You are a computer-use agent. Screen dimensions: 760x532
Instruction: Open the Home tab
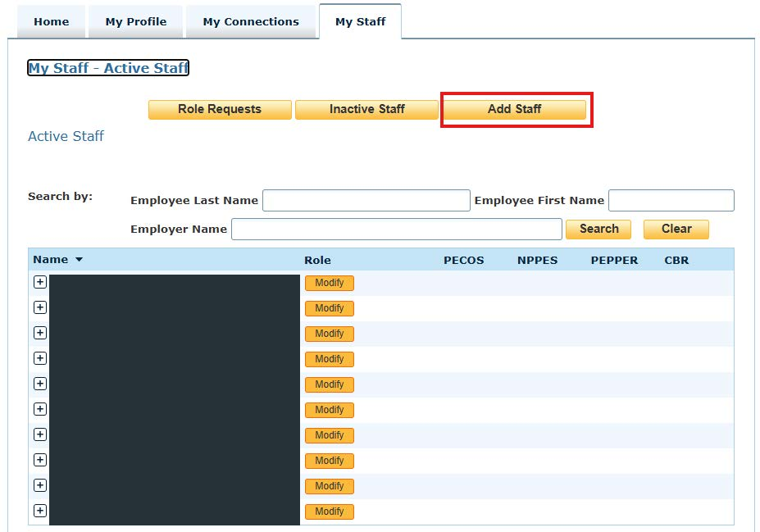tap(52, 22)
